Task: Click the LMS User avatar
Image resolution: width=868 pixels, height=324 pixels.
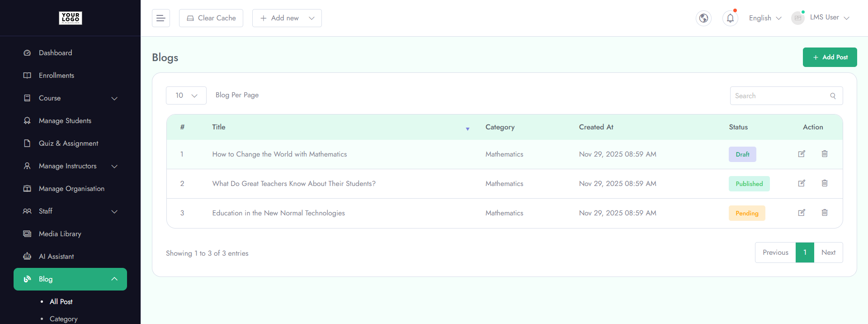Action: [x=798, y=18]
